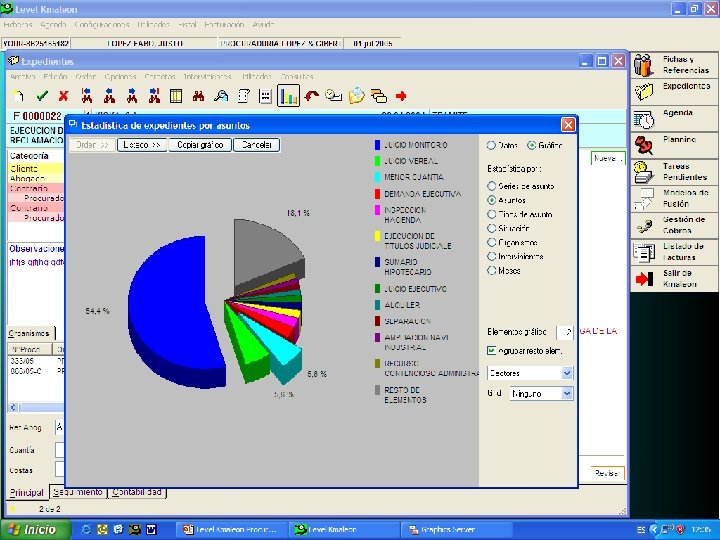The image size is (720, 540).
Task: Click the green checkmark save icon
Action: coord(42,96)
